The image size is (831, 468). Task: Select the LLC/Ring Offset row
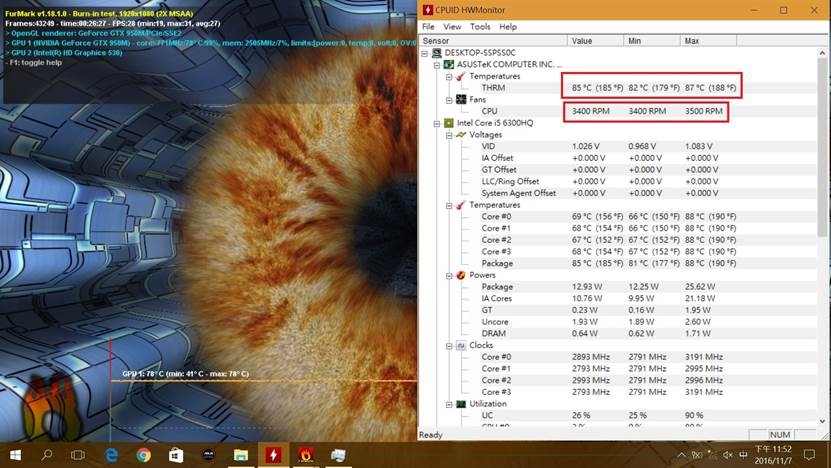[618, 181]
